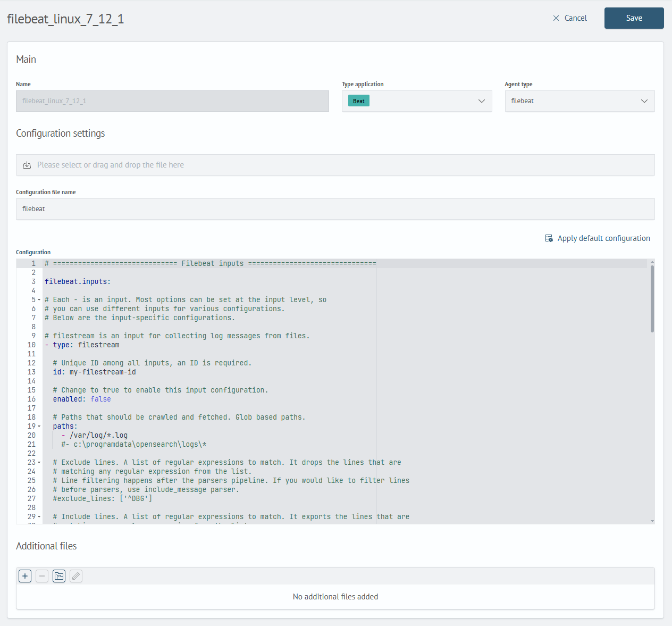
Task: Click the 'enabled: false' line in the editor
Action: coord(82,399)
